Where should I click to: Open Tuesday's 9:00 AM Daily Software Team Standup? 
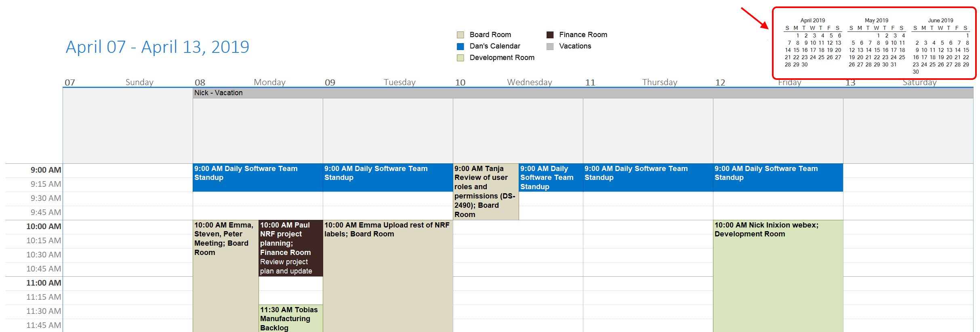coord(388,177)
